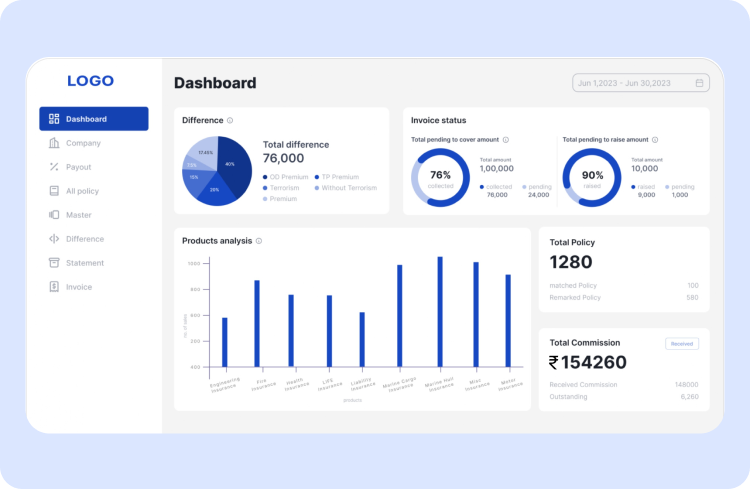
Task: Click info icon by Total pending to cover amount
Action: click(505, 140)
